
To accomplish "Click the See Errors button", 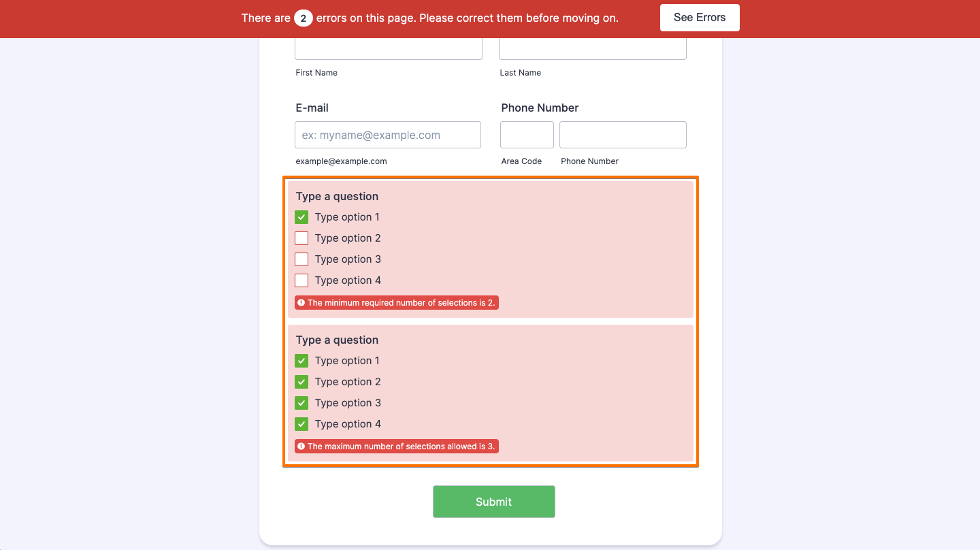I will [x=700, y=17].
